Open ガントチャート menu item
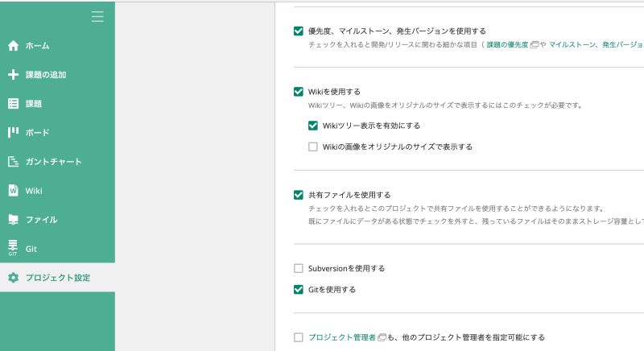Screen dimensions: 644x351 coord(57,161)
